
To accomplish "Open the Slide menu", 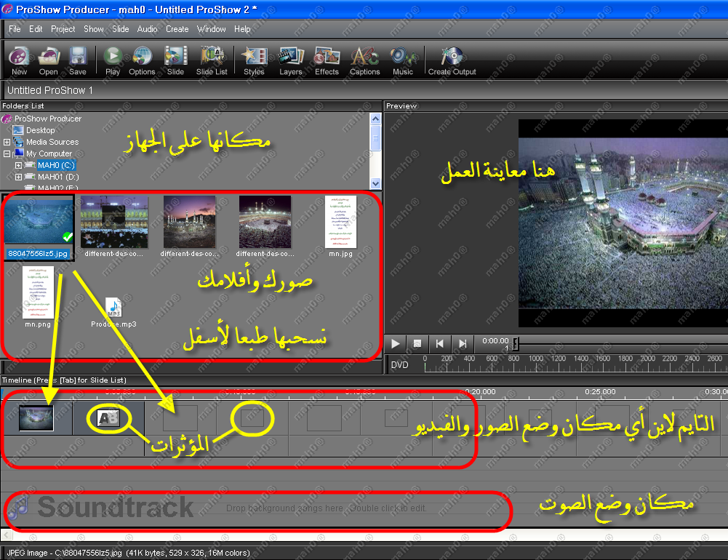I will pyautogui.click(x=121, y=29).
